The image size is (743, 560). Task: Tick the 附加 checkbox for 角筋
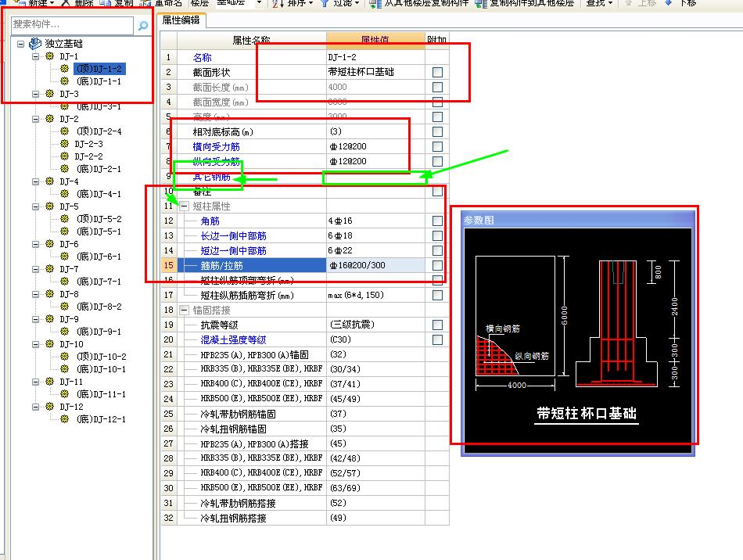(x=437, y=221)
